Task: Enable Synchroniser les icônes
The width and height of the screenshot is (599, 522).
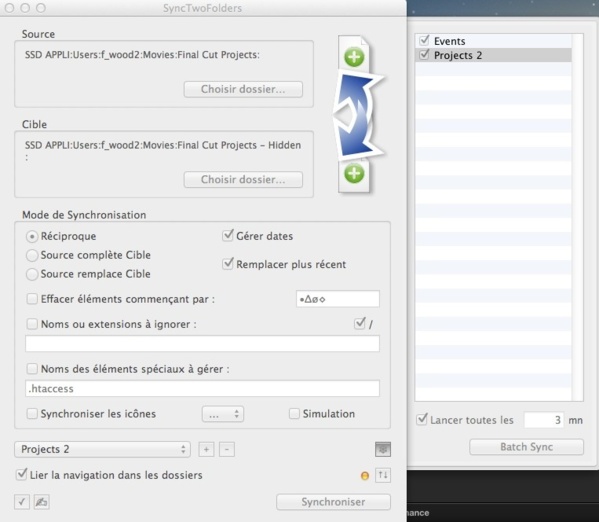Action: pyautogui.click(x=32, y=413)
